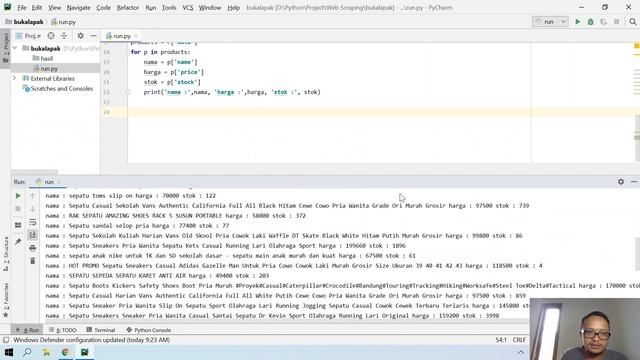
Task: Open the Refactor menu
Action: tap(128, 7)
